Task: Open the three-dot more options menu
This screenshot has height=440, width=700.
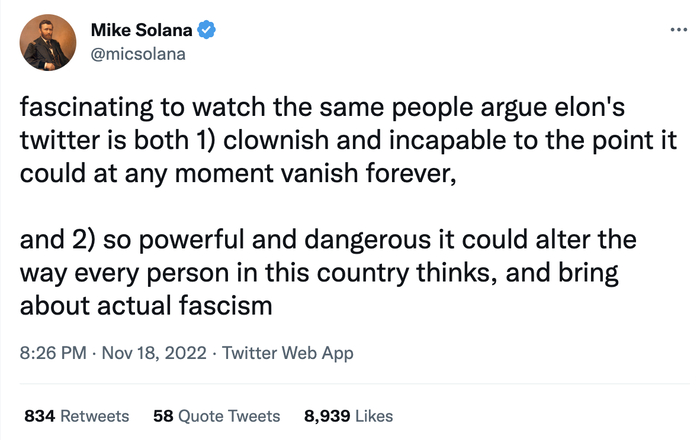Action: pos(679,29)
